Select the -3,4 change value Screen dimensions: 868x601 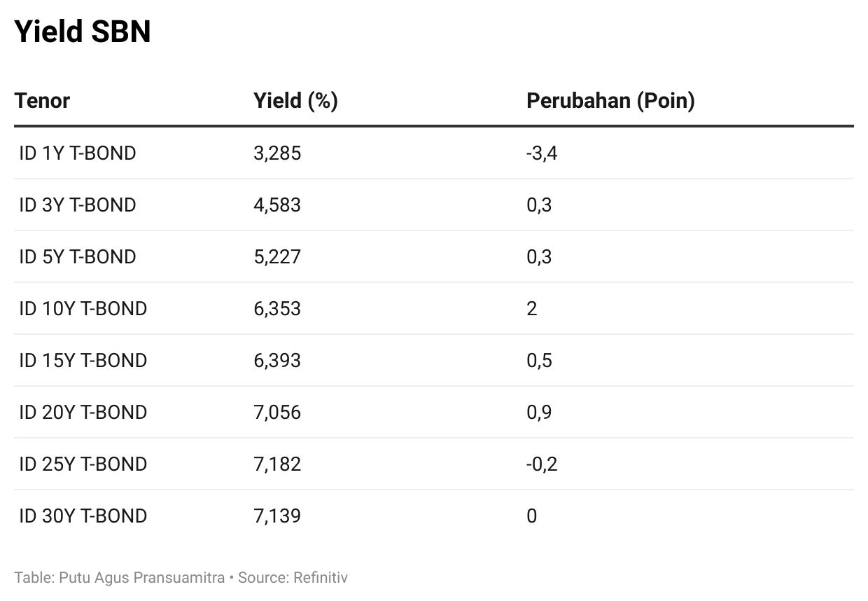[x=542, y=153]
